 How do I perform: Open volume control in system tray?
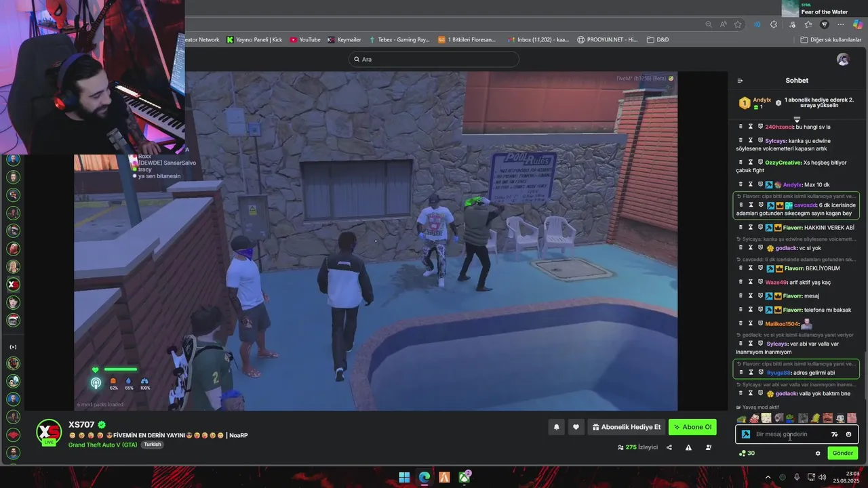click(x=822, y=477)
